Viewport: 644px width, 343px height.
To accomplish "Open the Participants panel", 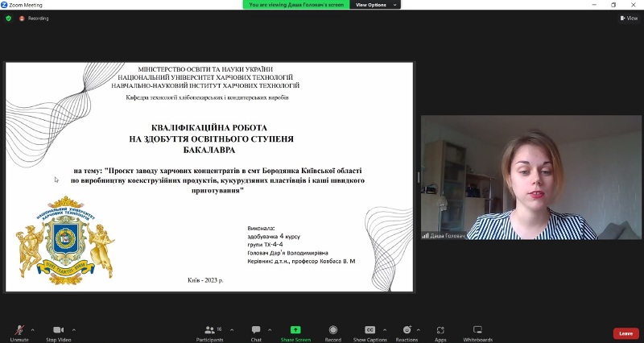I will [x=210, y=333].
